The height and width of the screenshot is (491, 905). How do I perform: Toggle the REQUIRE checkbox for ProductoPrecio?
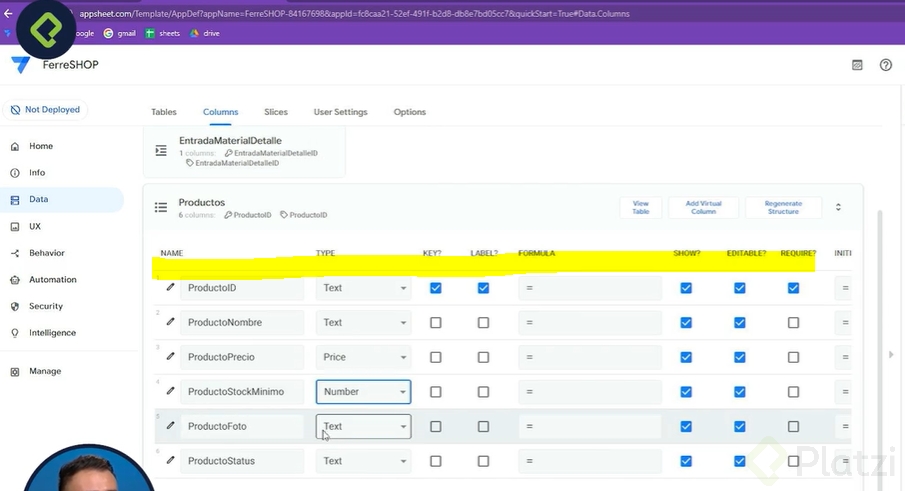point(793,357)
